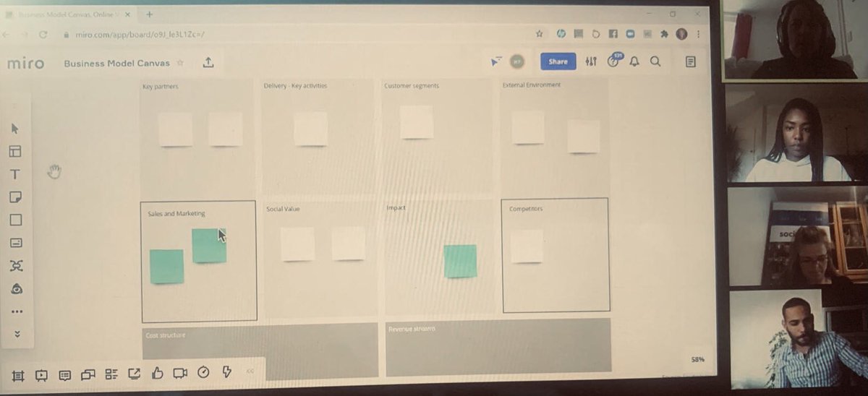Click the Cost structure label

click(x=166, y=335)
